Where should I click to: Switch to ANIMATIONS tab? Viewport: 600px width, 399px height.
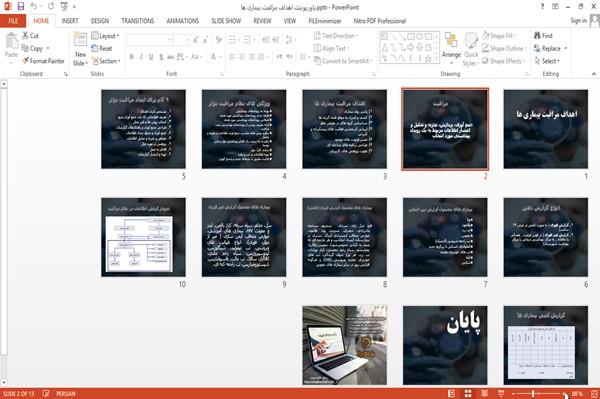coord(183,21)
